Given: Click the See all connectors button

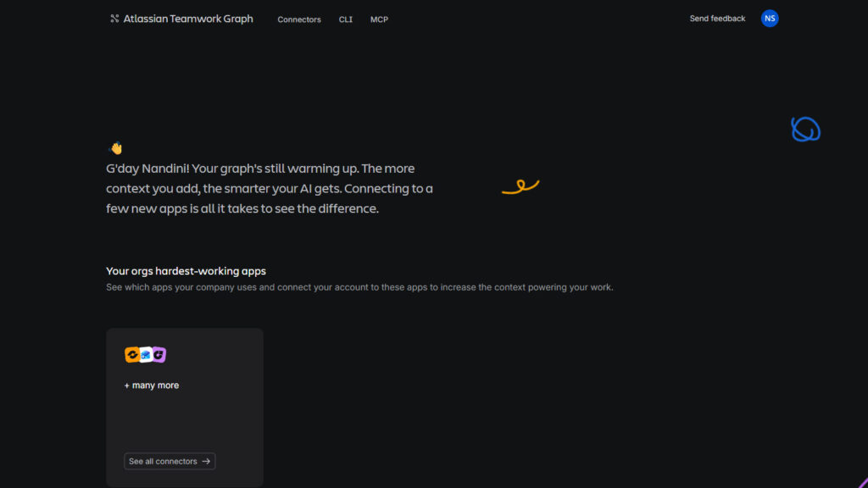Looking at the screenshot, I should pyautogui.click(x=170, y=462).
